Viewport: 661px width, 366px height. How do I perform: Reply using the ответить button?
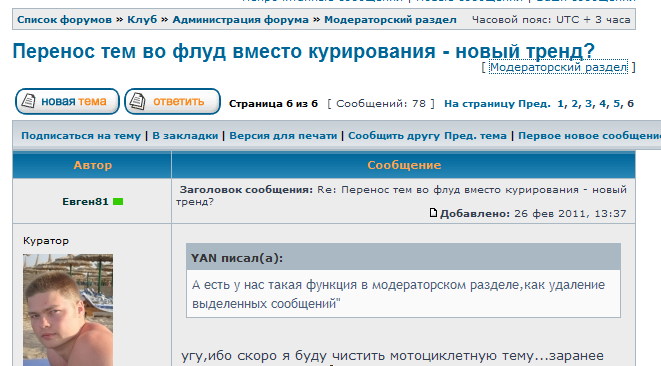click(172, 101)
